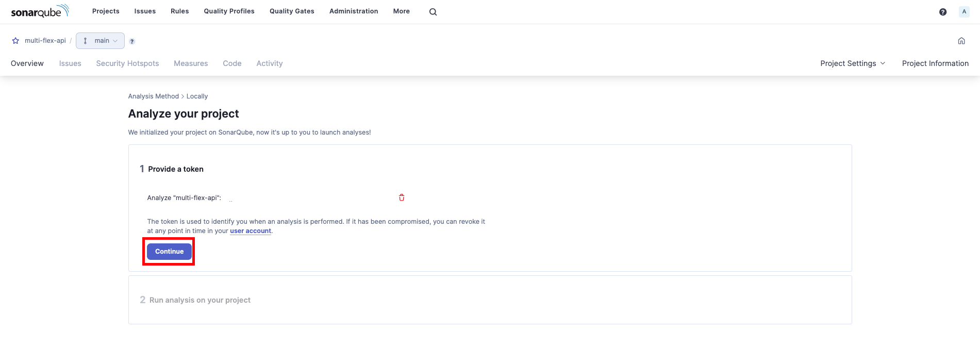This screenshot has height=363, width=980.
Task: Go to Projects in the top navigation
Action: [106, 11]
